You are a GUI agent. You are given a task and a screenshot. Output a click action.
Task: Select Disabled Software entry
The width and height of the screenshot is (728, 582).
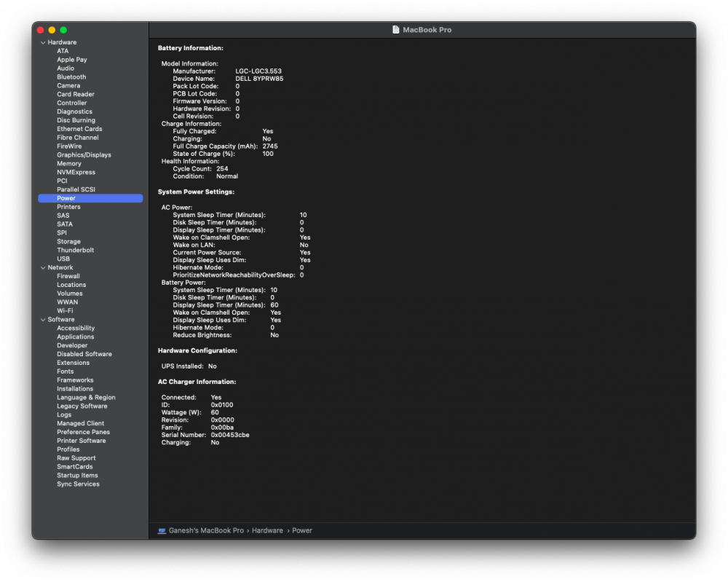coord(84,355)
